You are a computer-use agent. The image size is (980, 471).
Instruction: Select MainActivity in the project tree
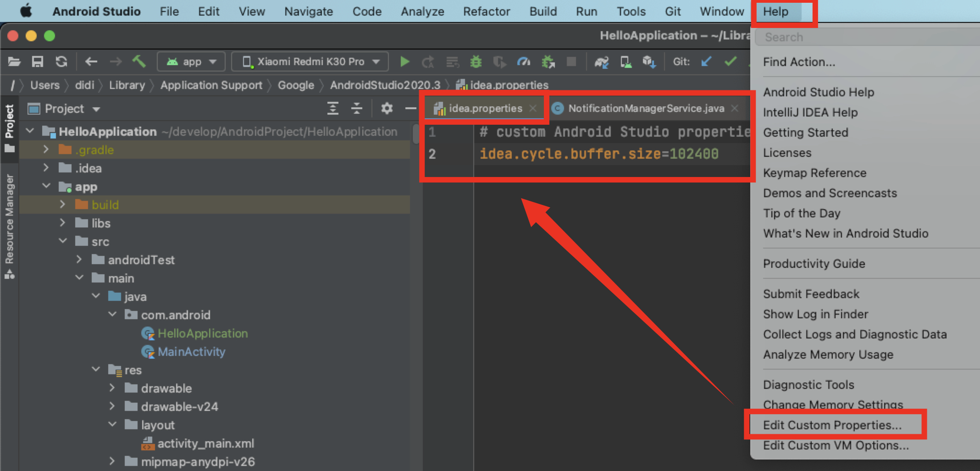coord(191,352)
